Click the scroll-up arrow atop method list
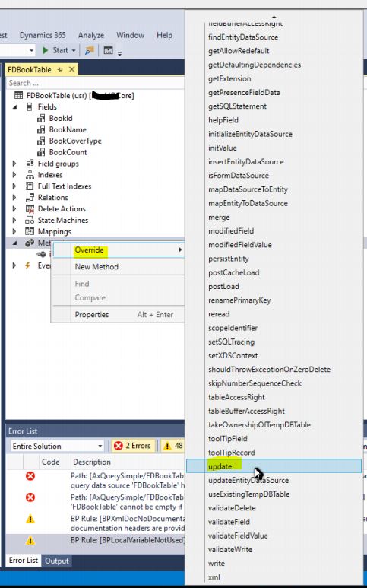The width and height of the screenshot is (367, 588). [274, 17]
